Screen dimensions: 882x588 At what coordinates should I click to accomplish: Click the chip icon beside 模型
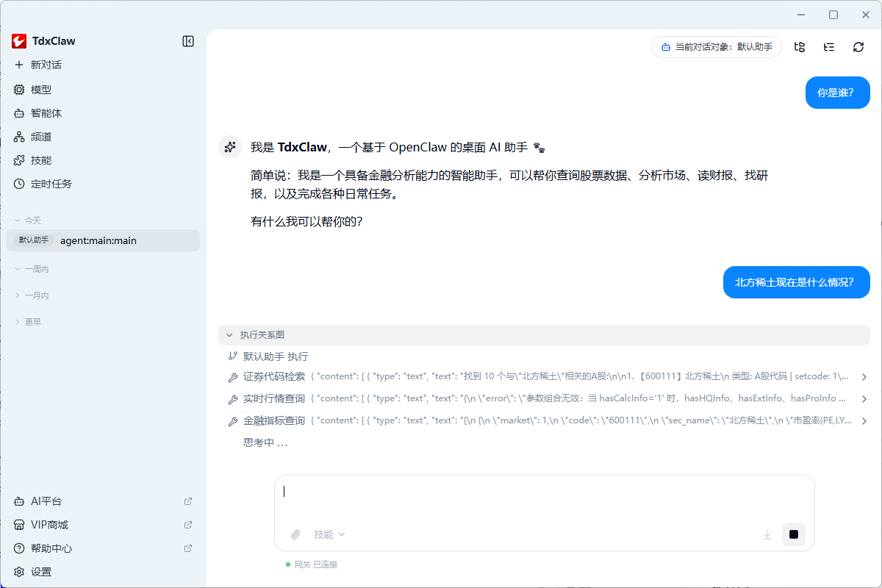(19, 90)
